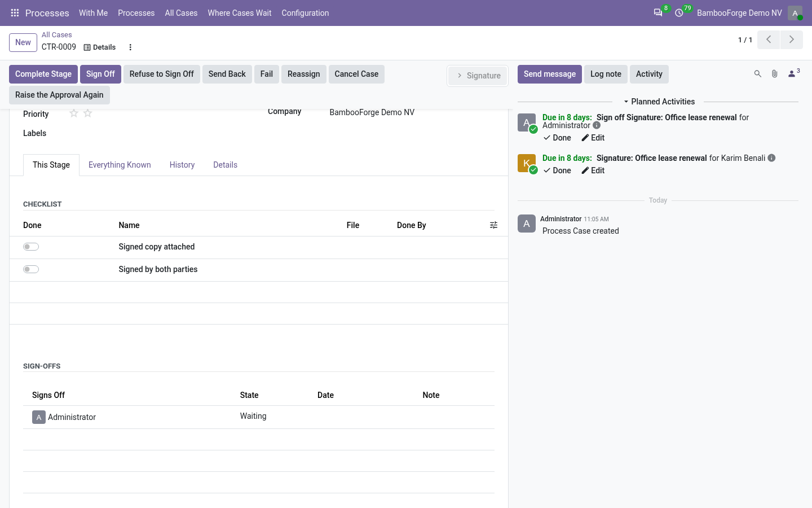Open the messages conversation icon
812x508 pixels.
click(658, 12)
